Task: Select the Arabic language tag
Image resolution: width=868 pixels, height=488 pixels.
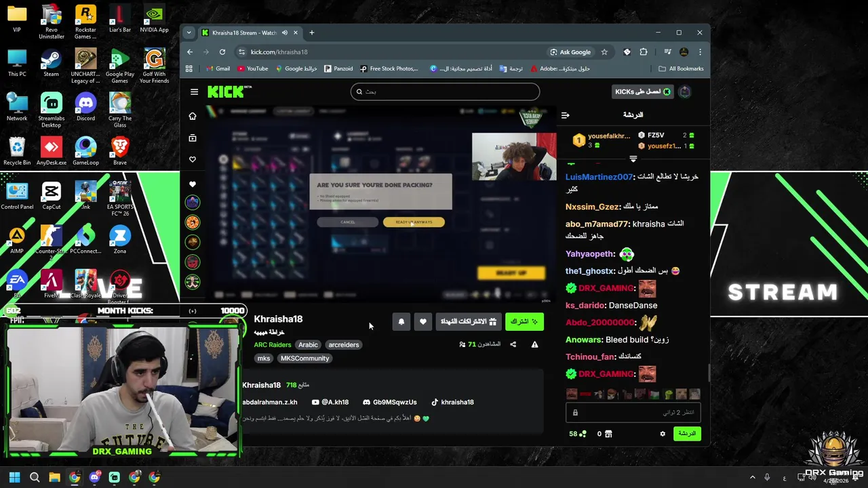Action: (x=308, y=344)
